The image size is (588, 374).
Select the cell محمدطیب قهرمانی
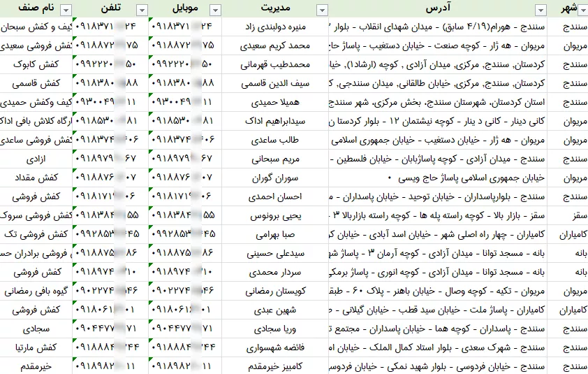275,64
